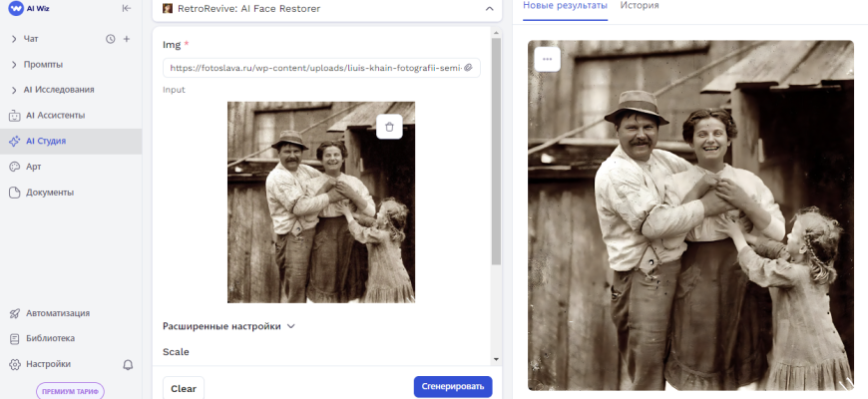
Task: Click the paperclip attach icon in Img field
Action: tap(469, 68)
